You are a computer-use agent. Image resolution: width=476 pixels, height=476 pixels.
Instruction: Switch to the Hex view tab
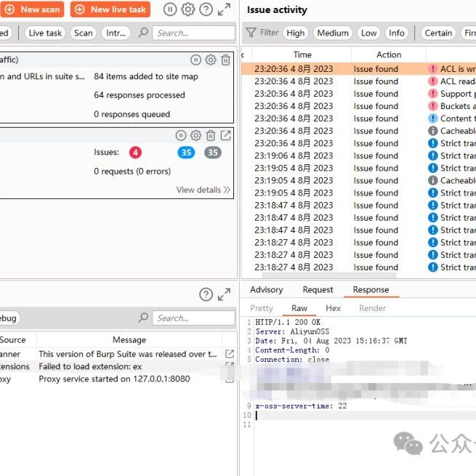[333, 308]
